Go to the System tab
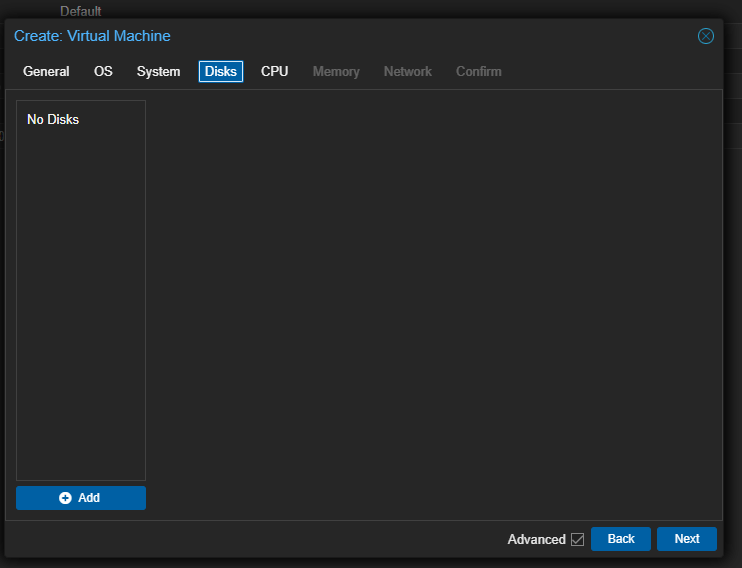The width and height of the screenshot is (742, 568). point(158,72)
